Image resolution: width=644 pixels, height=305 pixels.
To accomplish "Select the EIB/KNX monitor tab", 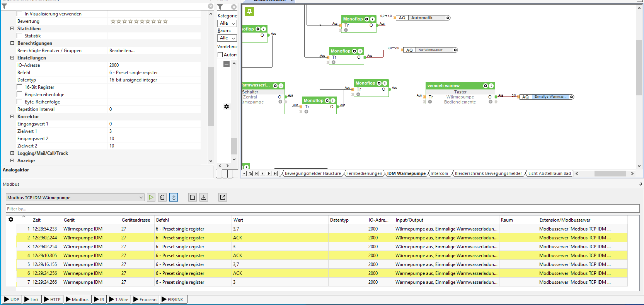I will (x=172, y=300).
